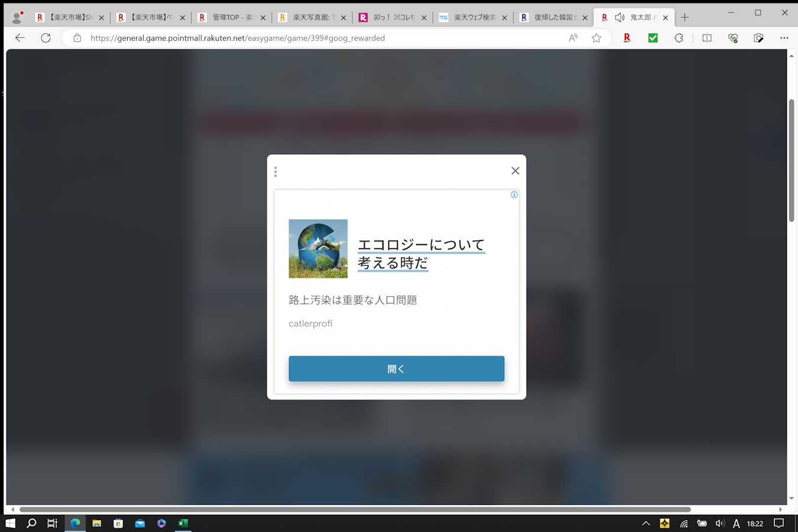The image size is (798, 532).
Task: Open the ad options three-dot menu
Action: coord(275,172)
